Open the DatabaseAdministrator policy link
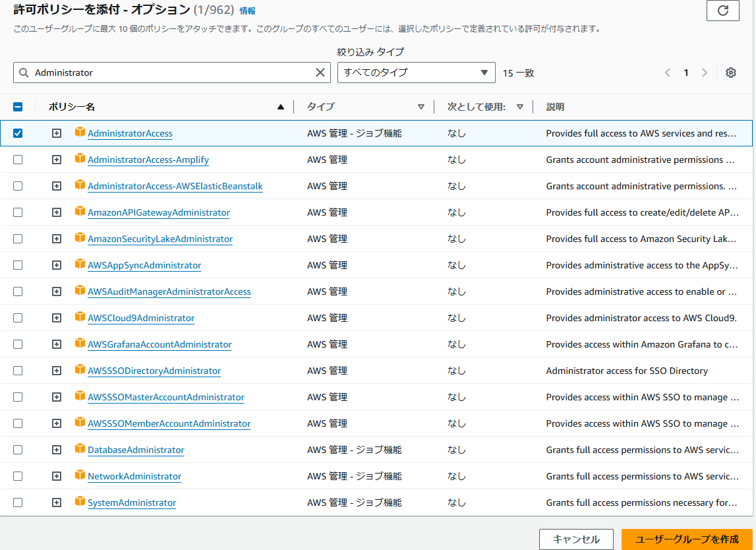The height and width of the screenshot is (550, 756). click(136, 450)
